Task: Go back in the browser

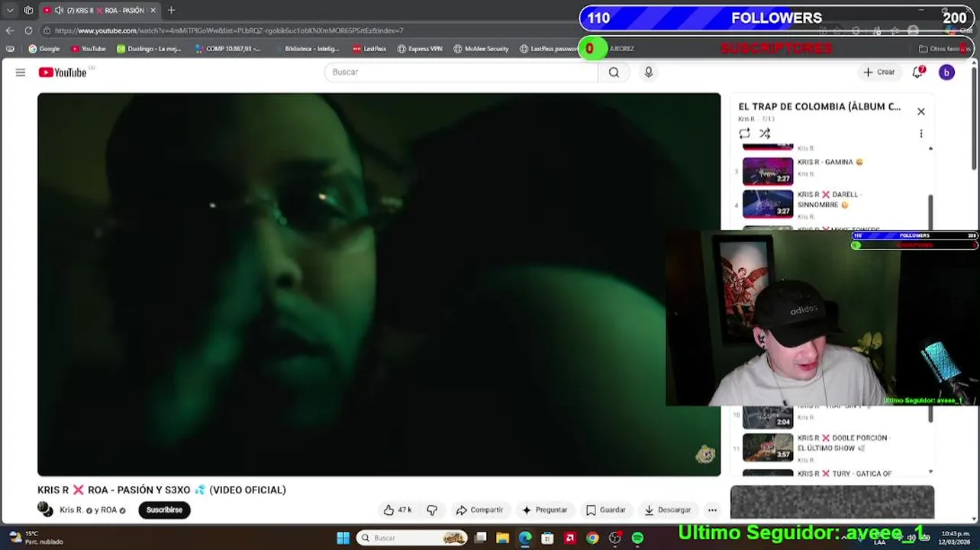Action: pyautogui.click(x=10, y=31)
